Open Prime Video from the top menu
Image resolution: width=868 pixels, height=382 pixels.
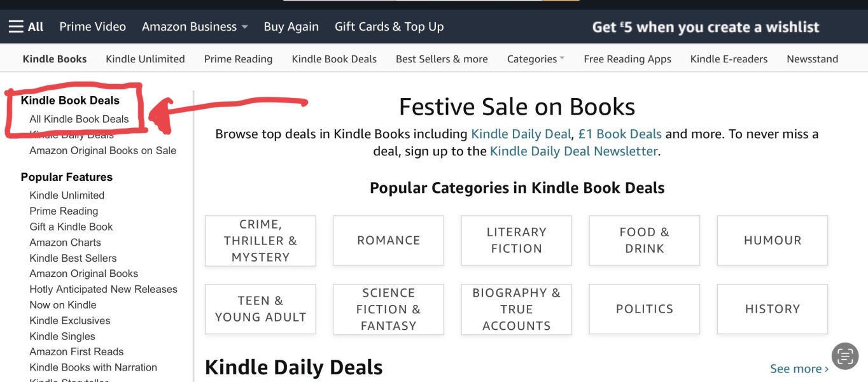tap(92, 26)
